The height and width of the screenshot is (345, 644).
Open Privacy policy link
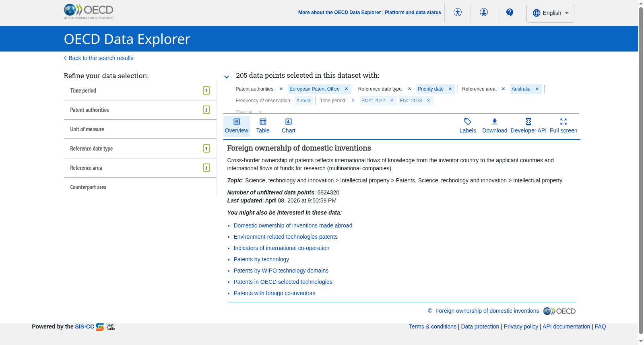click(x=521, y=326)
